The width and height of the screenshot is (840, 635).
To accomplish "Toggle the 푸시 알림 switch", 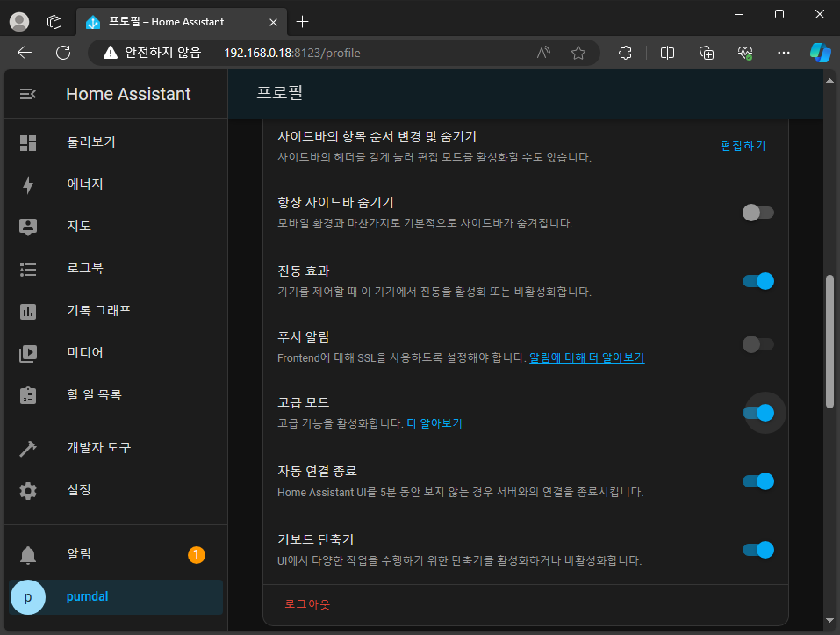I will pos(758,344).
